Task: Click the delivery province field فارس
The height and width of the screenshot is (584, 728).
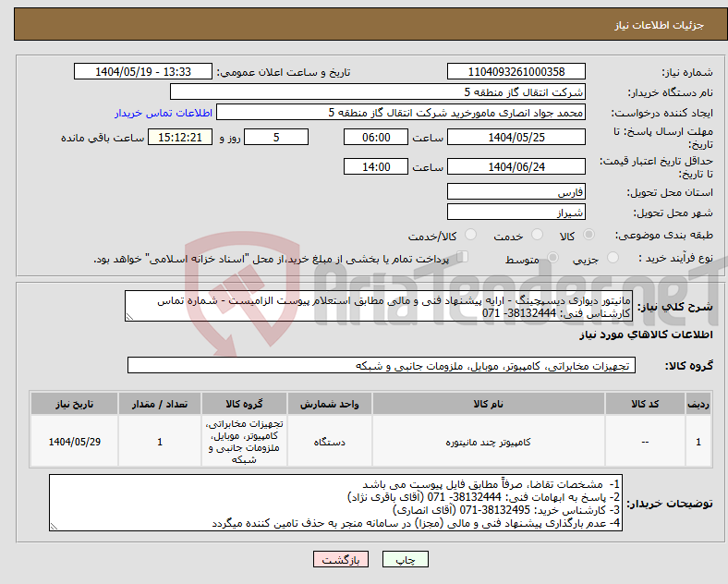Action: pos(516,191)
